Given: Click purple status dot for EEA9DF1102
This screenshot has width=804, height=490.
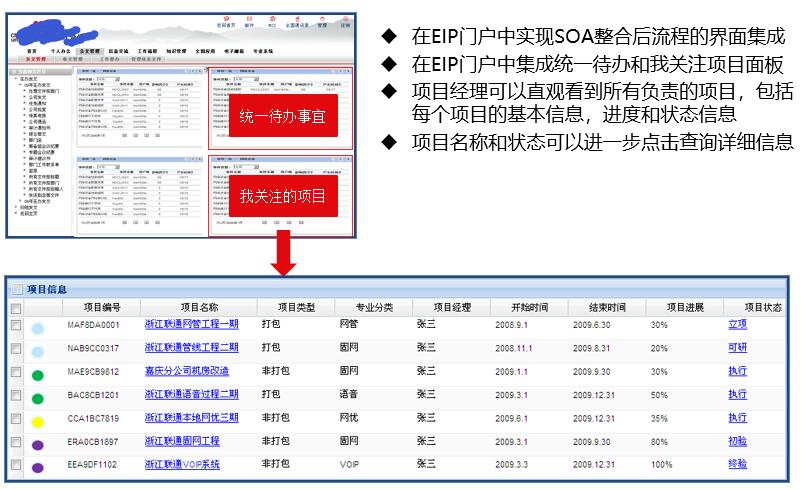Looking at the screenshot, I should [x=37, y=467].
